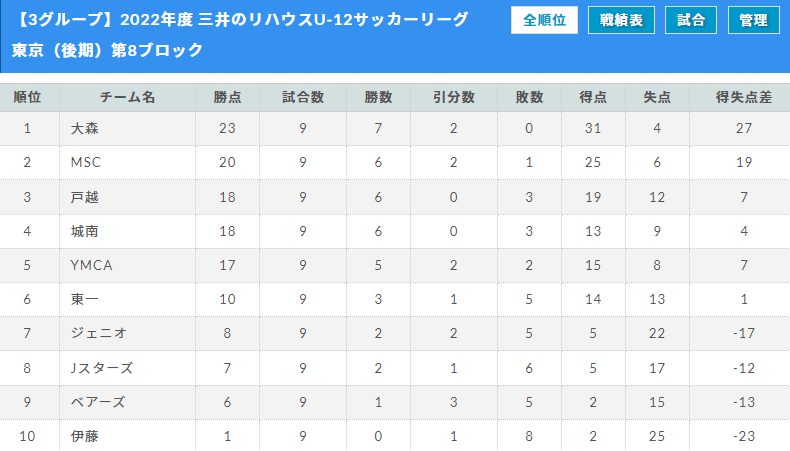Select team name YMCA
Screen dimensions: 790x451
click(91, 265)
